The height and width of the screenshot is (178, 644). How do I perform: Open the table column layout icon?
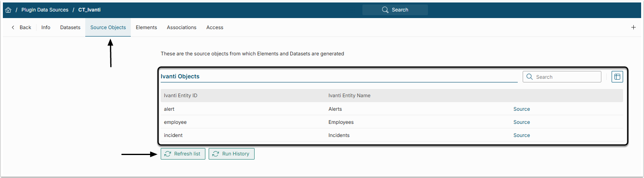(x=617, y=77)
